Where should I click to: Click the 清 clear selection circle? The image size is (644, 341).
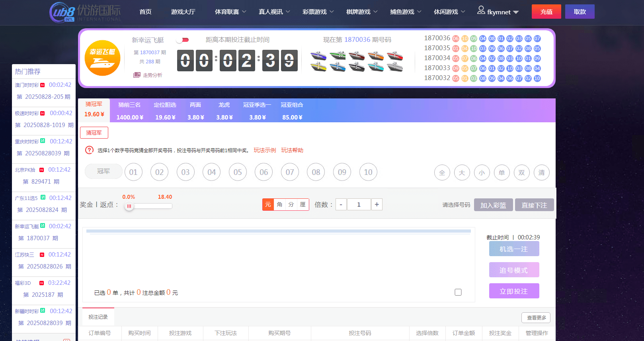pos(541,172)
